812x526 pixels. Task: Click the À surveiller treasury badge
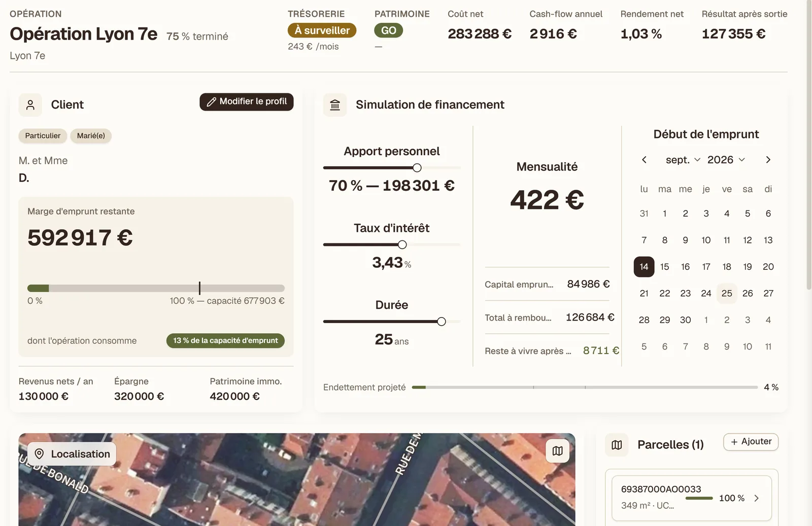point(322,30)
